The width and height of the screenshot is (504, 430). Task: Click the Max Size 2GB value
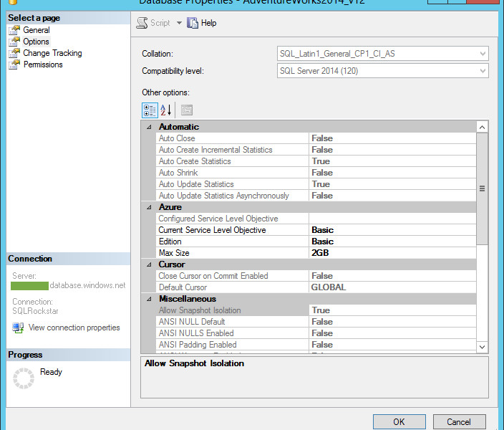click(x=320, y=253)
